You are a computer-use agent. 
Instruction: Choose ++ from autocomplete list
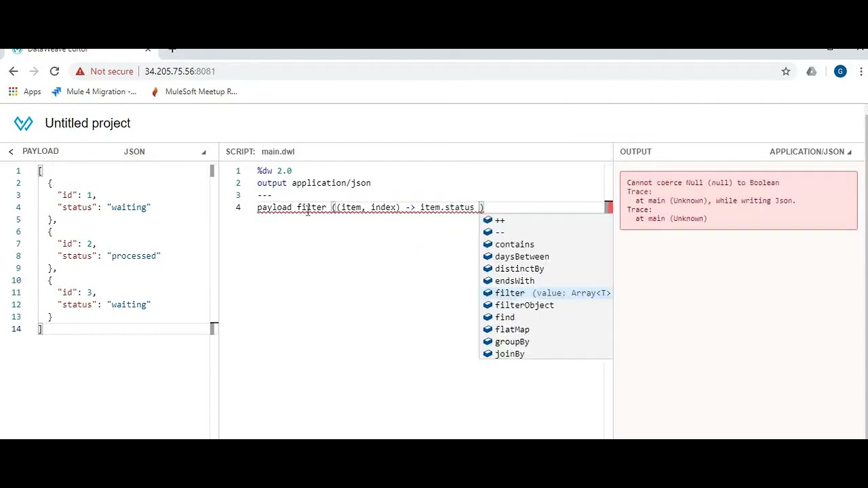click(547, 220)
